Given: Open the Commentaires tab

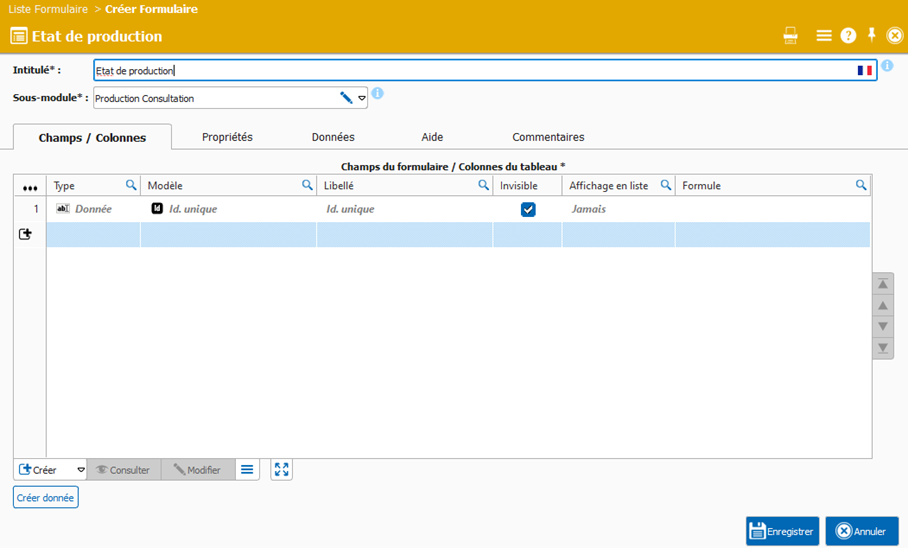Looking at the screenshot, I should pos(548,137).
